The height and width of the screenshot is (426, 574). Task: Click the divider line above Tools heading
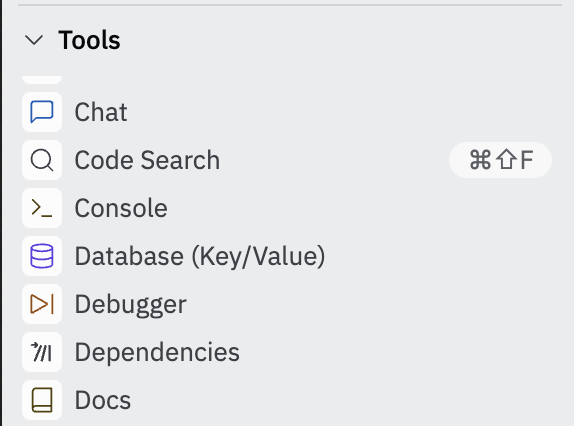[290, 5]
